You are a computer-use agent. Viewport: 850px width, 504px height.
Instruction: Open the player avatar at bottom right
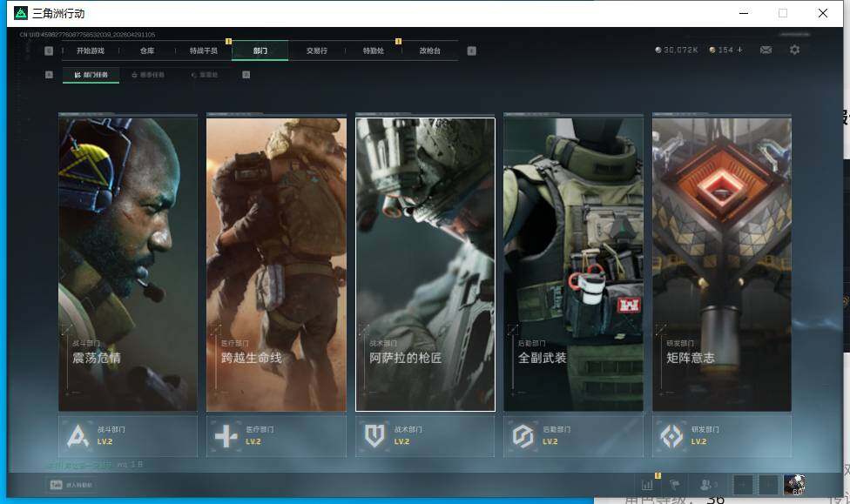pyautogui.click(x=793, y=485)
